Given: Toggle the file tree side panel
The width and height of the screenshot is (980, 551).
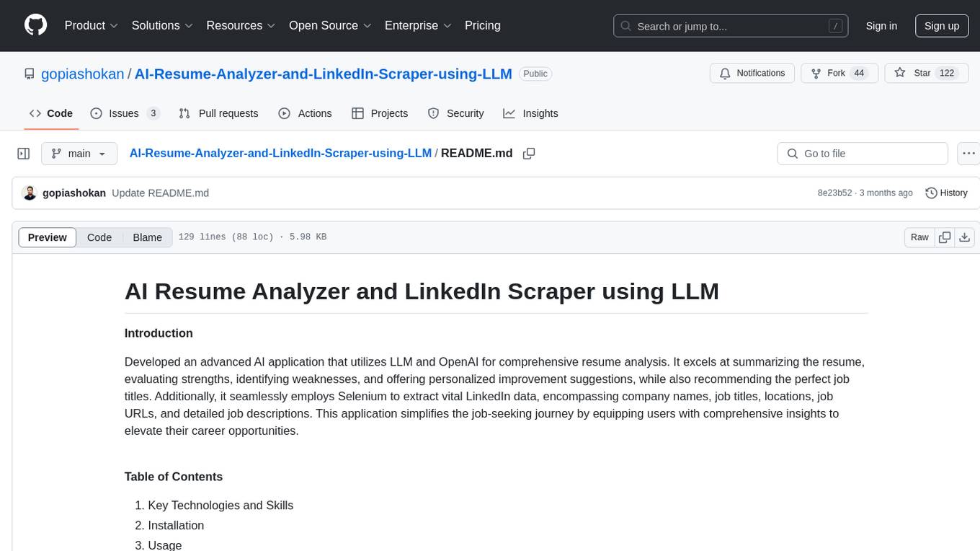Looking at the screenshot, I should [x=24, y=154].
